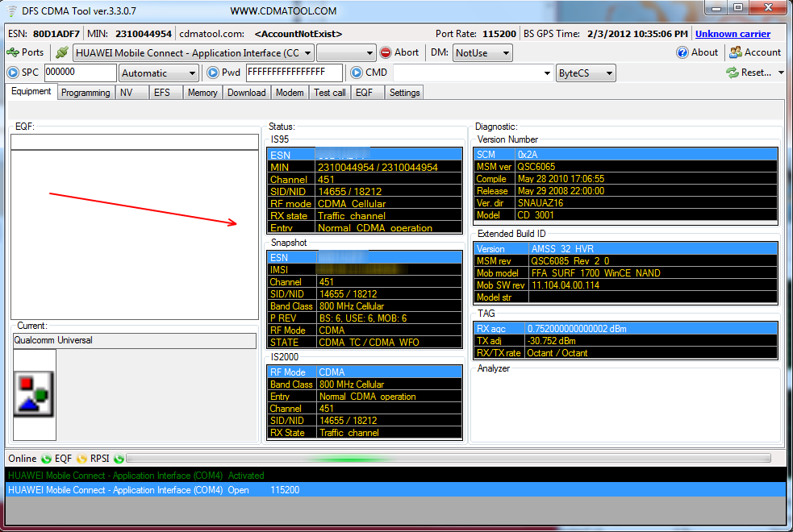The height and width of the screenshot is (532, 793).
Task: Click the SPC input field
Action: [x=81, y=73]
